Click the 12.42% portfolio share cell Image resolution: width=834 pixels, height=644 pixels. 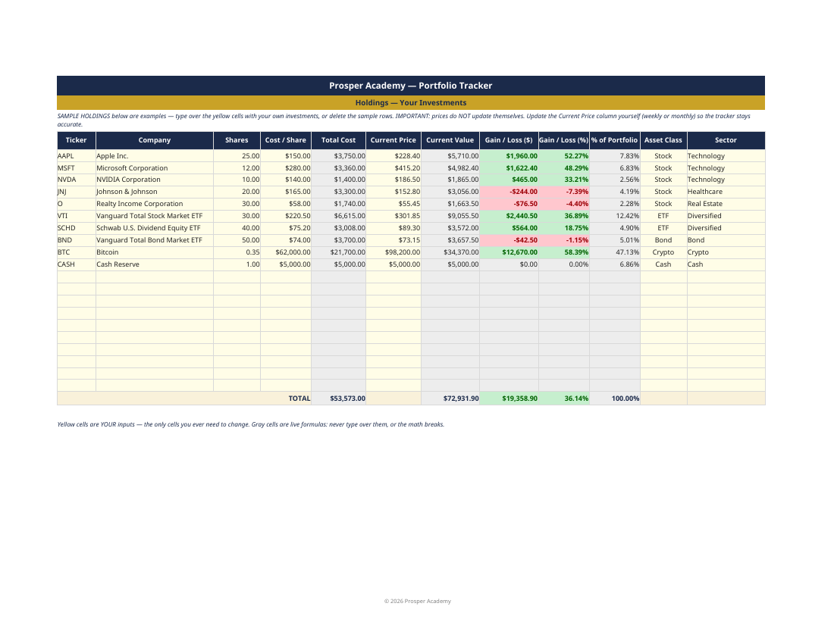pos(614,216)
